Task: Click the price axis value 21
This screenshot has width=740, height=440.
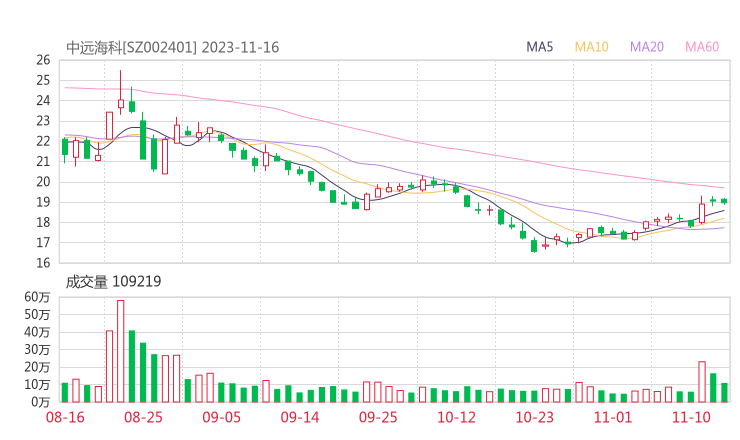Action: click(43, 161)
